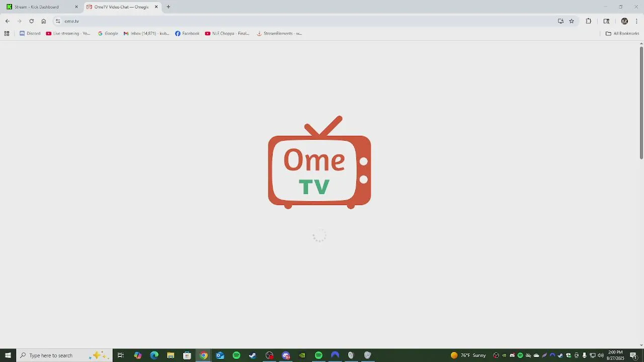Screen dimensions: 644x362
Task: Reload the ome.tv page
Action: point(31,21)
